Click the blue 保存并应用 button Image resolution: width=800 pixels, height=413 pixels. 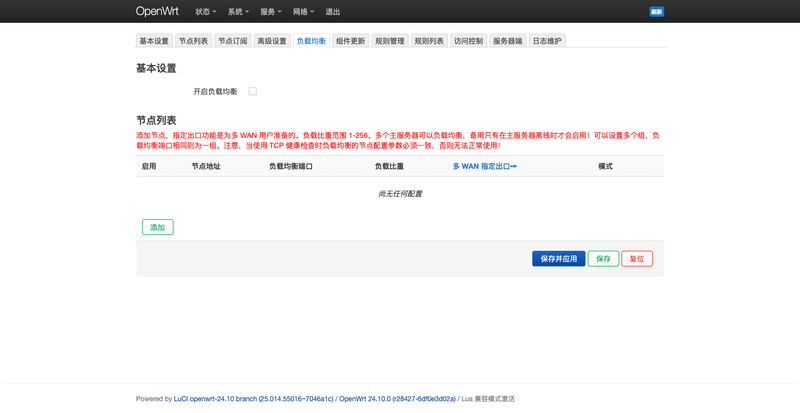point(558,258)
